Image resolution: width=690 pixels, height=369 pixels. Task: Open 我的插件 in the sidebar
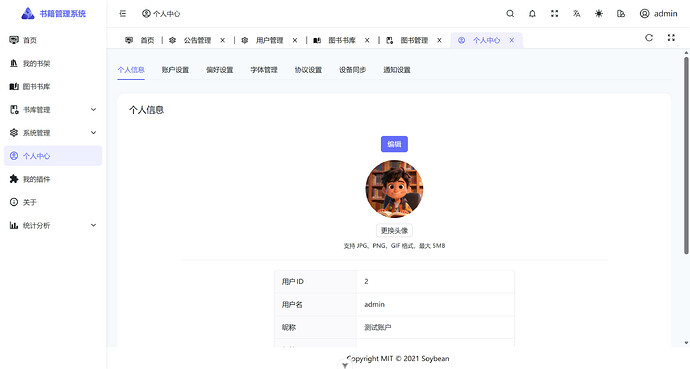pyautogui.click(x=53, y=179)
